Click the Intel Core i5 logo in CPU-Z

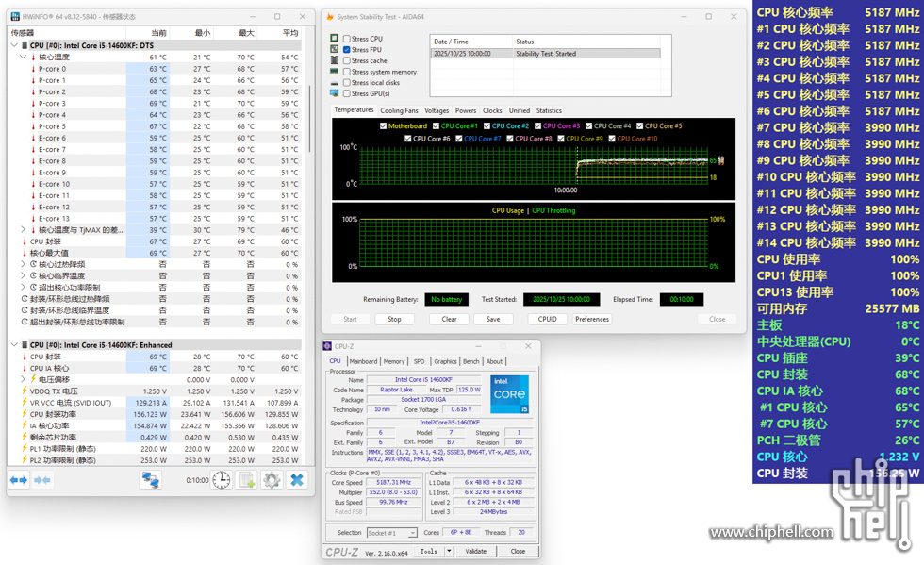click(x=509, y=393)
